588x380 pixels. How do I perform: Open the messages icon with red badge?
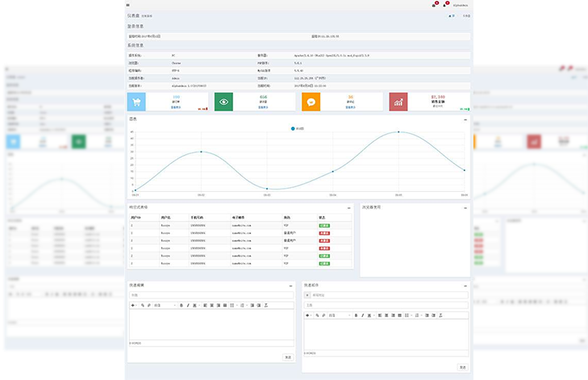[x=433, y=5]
